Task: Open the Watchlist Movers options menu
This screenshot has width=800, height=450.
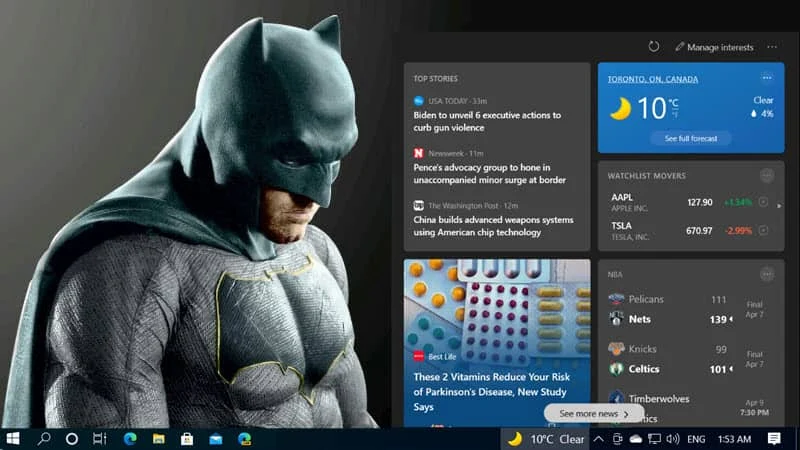Action: point(766,176)
